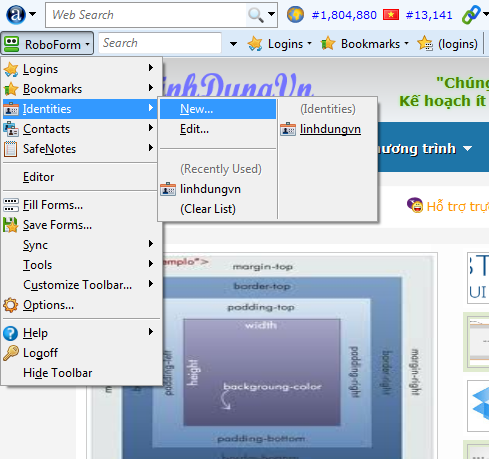Click the Logins menu star icon

(x=11, y=69)
